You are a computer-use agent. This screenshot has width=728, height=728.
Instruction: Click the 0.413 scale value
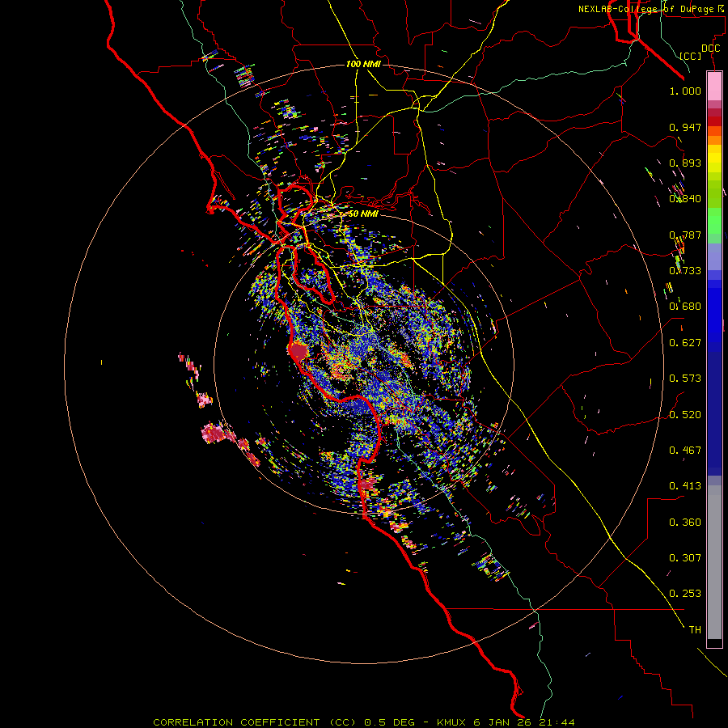685,486
